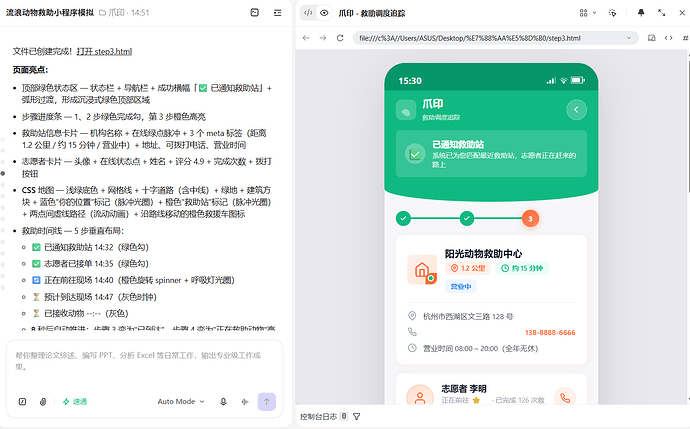Attach a file with paperclip icon
This screenshot has height=429, width=690.
(43, 401)
